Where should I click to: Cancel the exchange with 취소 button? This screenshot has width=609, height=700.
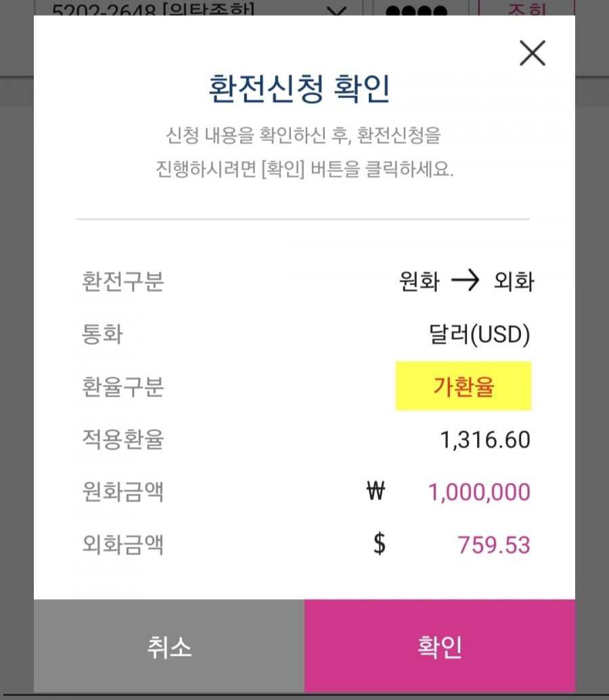(x=169, y=646)
